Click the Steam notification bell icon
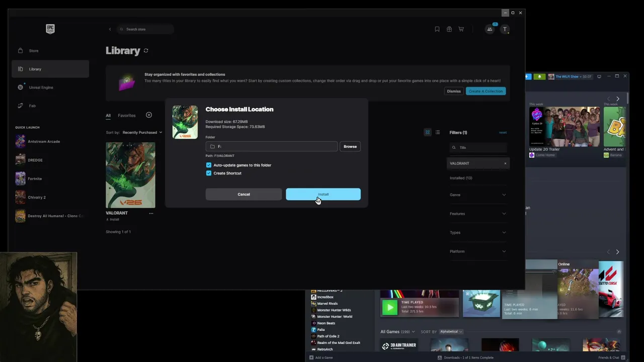 pos(539,76)
